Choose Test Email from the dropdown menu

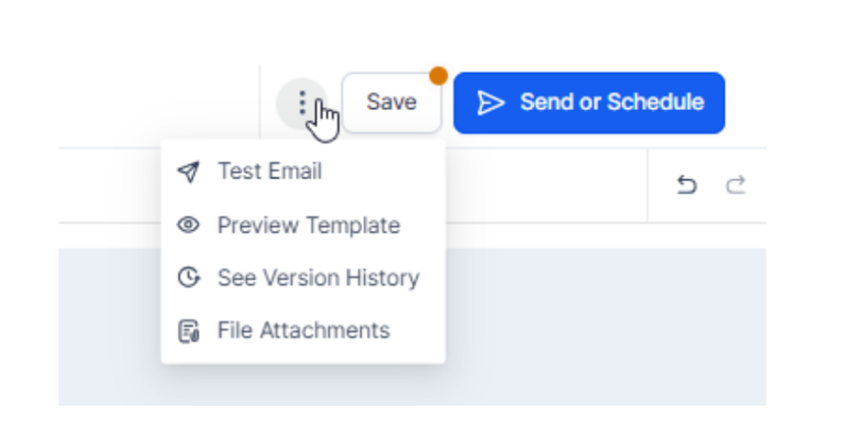(270, 171)
